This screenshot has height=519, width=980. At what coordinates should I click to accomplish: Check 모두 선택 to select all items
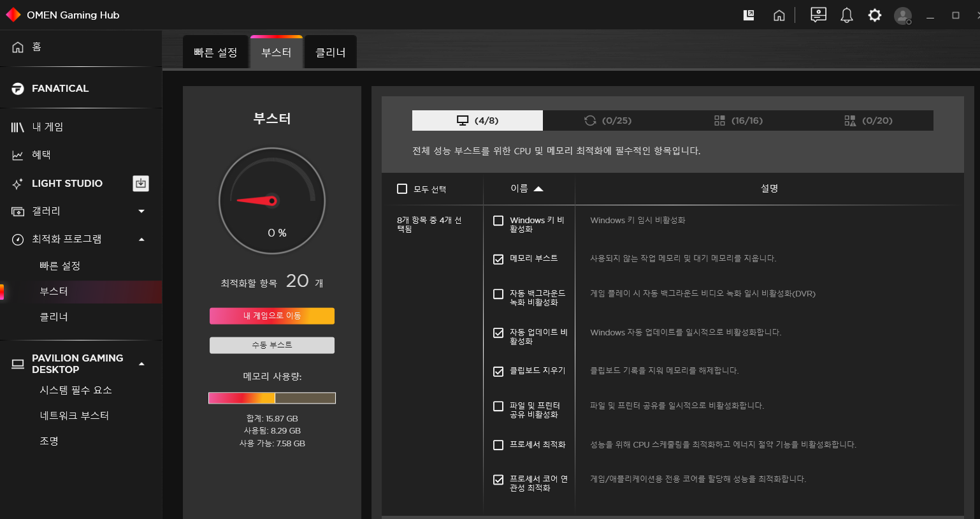[x=402, y=188]
